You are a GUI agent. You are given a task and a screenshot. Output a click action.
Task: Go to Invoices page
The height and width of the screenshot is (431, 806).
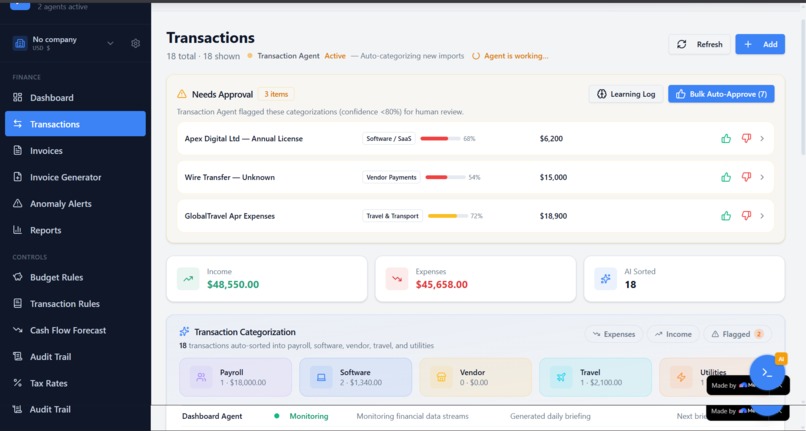coord(75,151)
